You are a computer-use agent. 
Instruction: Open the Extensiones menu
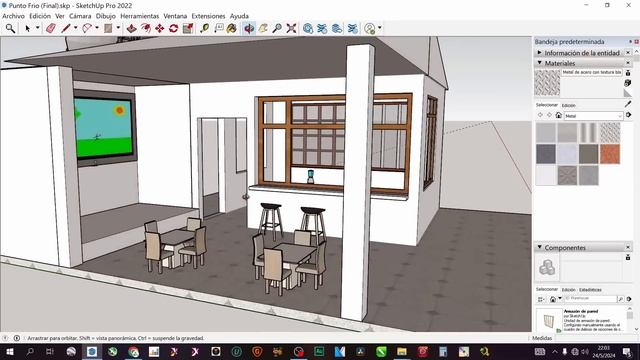click(x=208, y=16)
